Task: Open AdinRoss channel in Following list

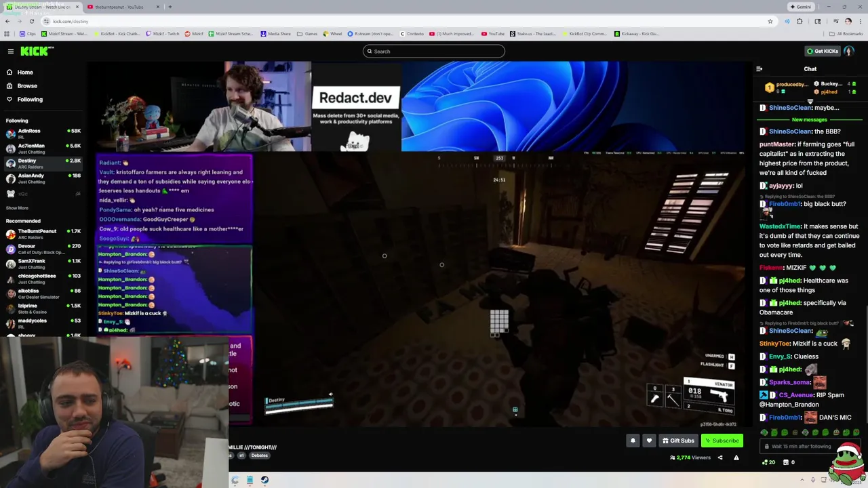Action: (x=42, y=134)
